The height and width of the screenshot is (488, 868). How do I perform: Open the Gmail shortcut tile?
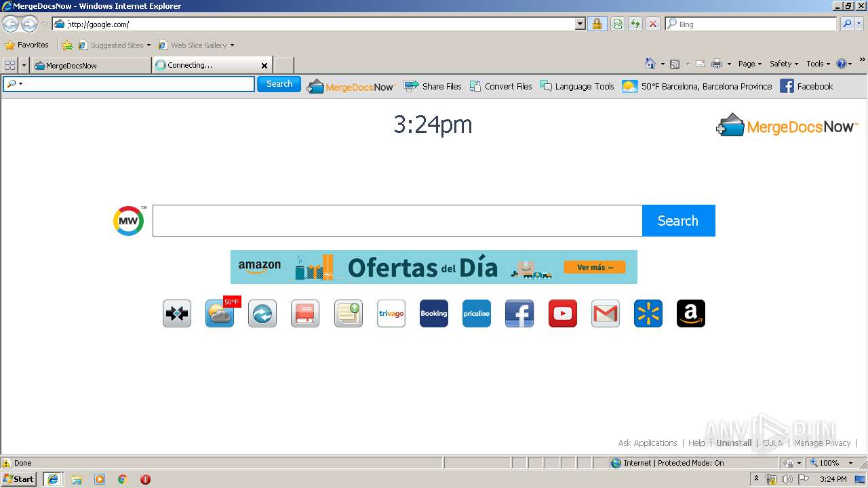[606, 314]
